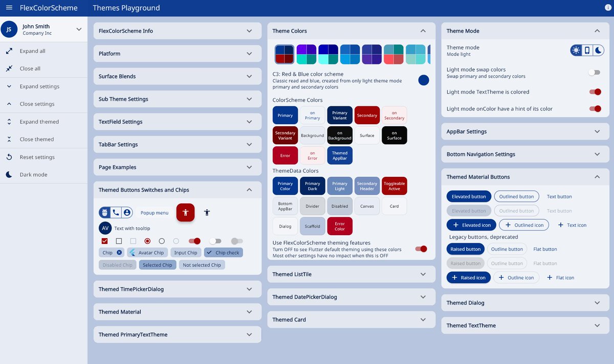Image resolution: width=614 pixels, height=364 pixels.
Task: Click the Secondary Variant color box
Action: (285, 135)
